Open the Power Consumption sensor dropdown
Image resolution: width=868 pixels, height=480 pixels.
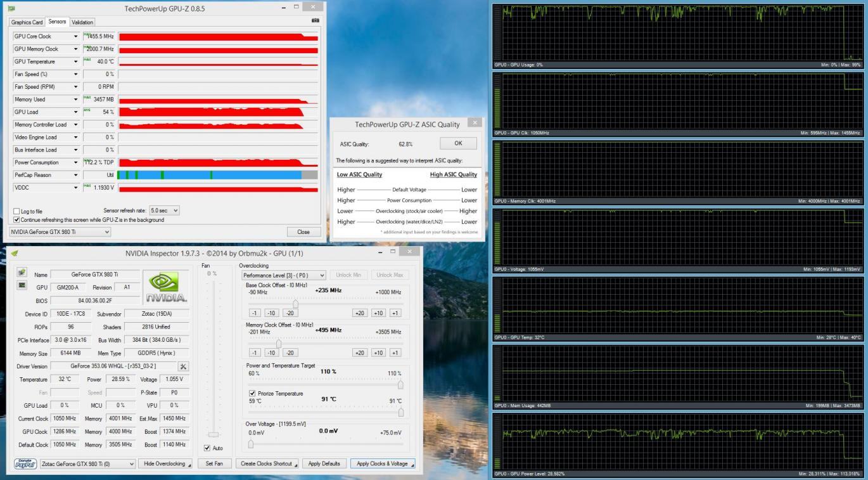point(76,162)
